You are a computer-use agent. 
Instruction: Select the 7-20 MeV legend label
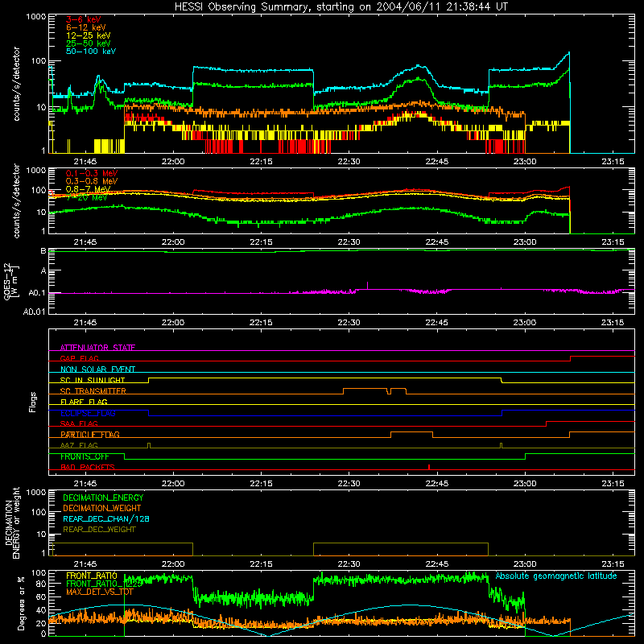(x=86, y=197)
